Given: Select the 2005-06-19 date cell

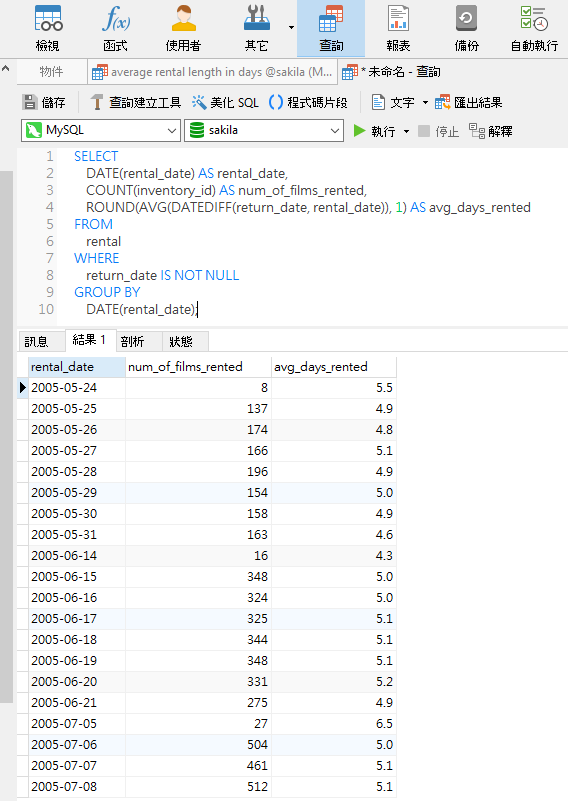Looking at the screenshot, I should click(x=77, y=660).
